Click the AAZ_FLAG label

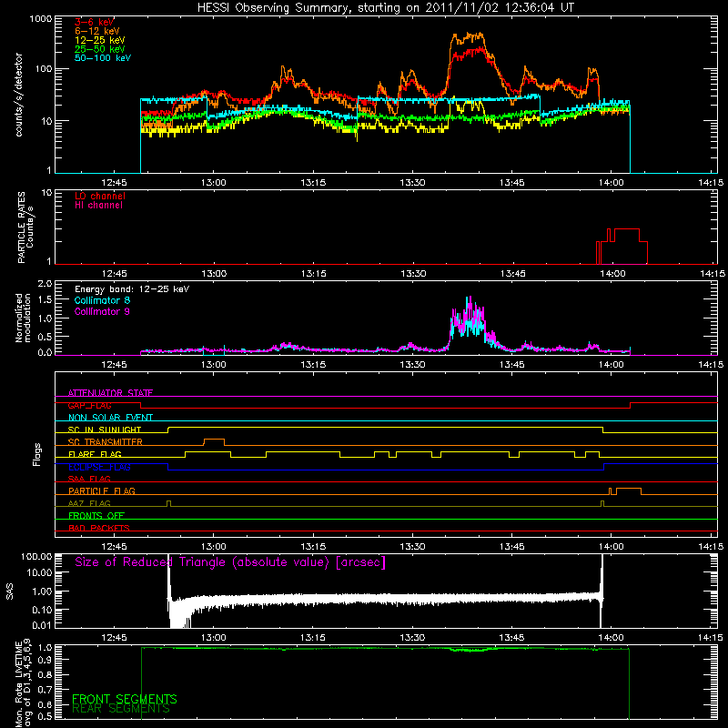(x=89, y=503)
